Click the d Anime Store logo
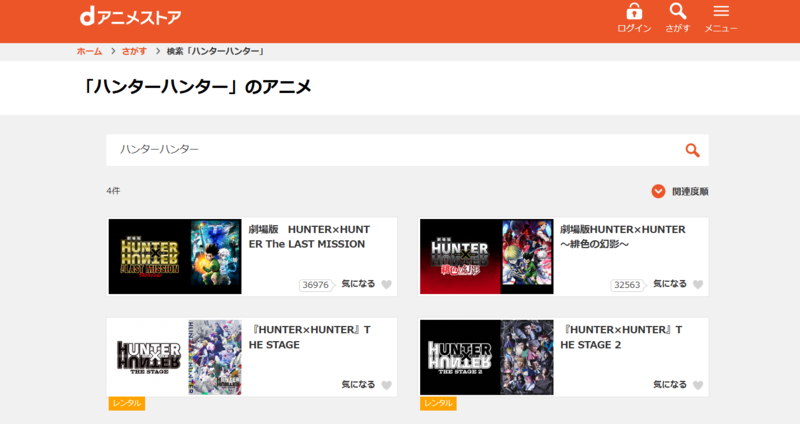This screenshot has height=424, width=800. [130, 17]
